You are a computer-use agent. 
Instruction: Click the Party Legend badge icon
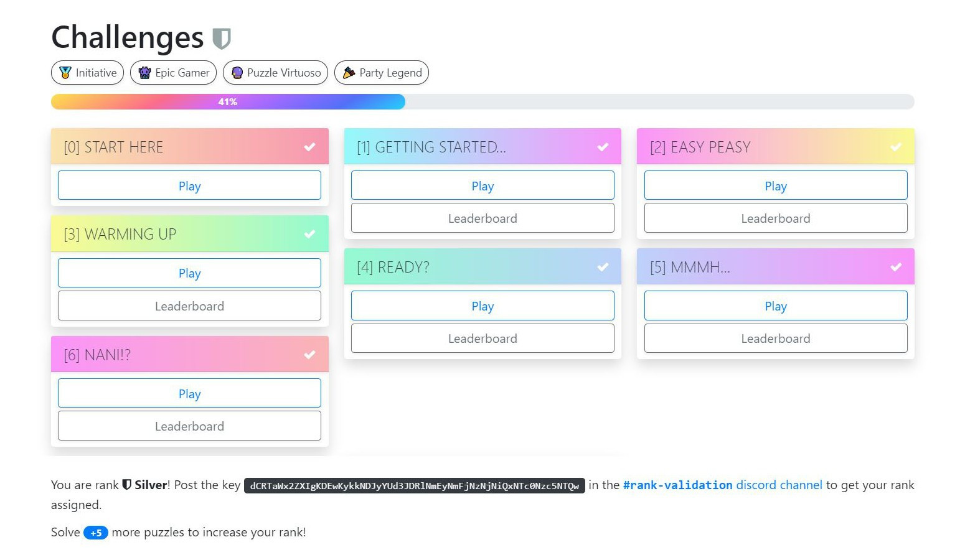pyautogui.click(x=349, y=73)
